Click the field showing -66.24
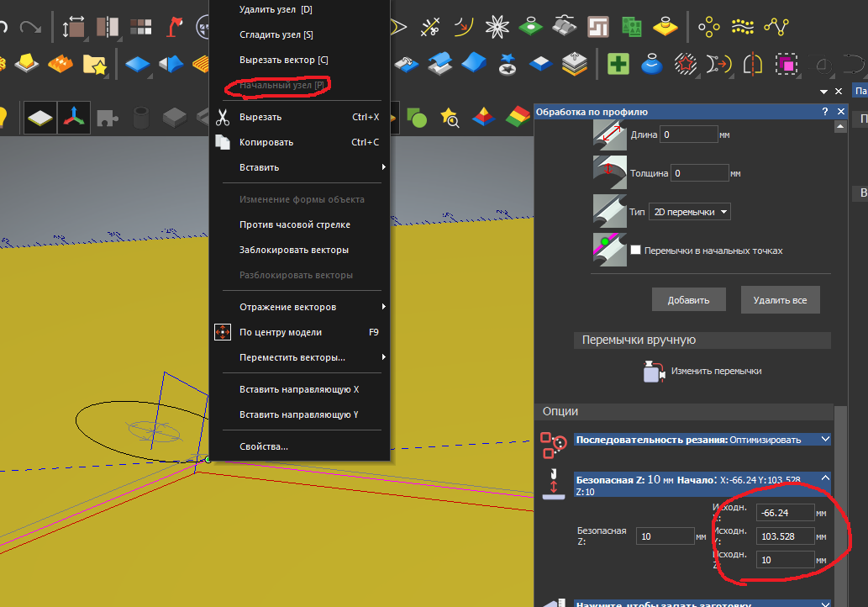This screenshot has height=607, width=868. (785, 513)
